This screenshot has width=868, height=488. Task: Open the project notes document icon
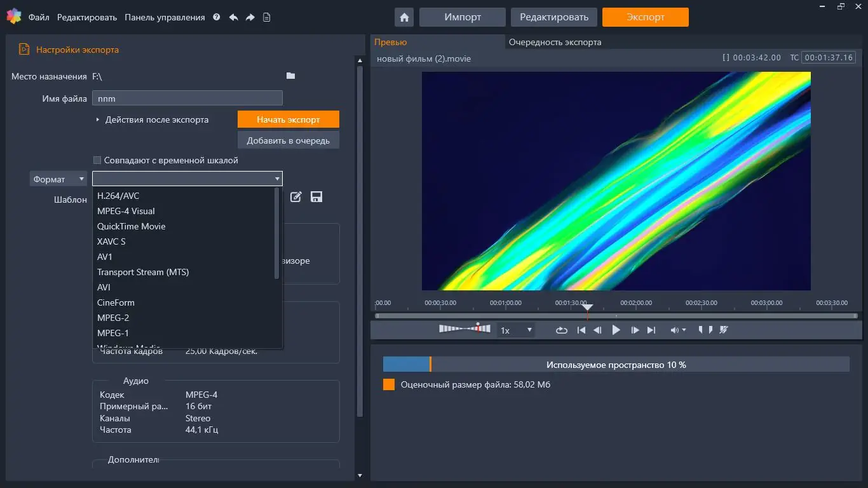tap(266, 17)
